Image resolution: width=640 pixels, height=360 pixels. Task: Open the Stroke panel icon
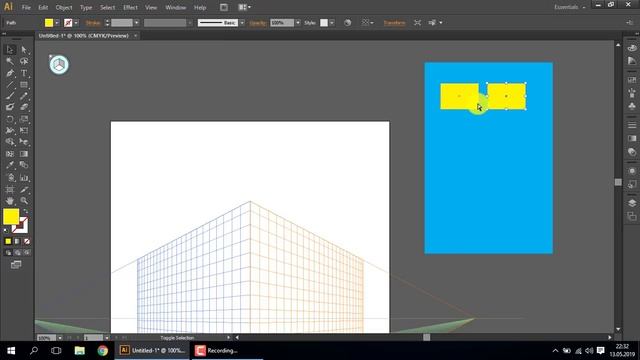632,125
